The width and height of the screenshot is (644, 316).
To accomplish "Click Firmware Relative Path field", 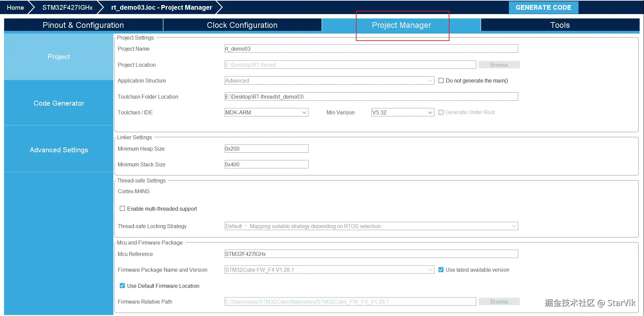I will [350, 302].
